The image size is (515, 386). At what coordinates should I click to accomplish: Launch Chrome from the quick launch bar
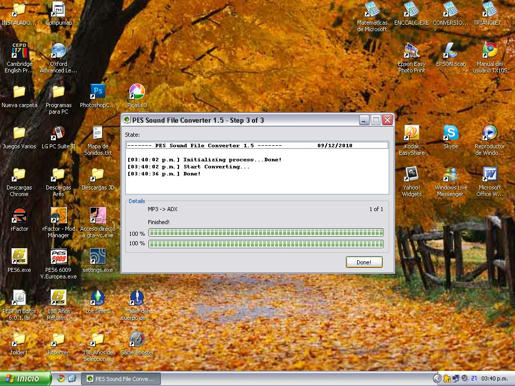coord(61,379)
